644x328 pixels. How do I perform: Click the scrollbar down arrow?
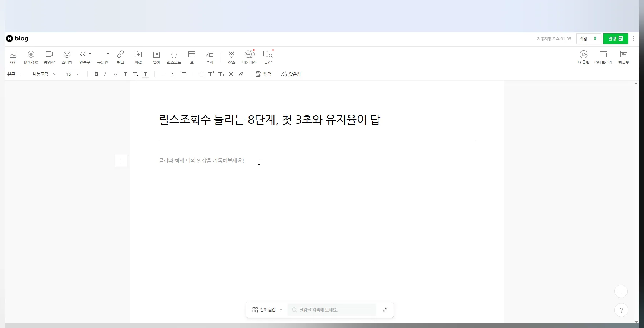[636, 321]
